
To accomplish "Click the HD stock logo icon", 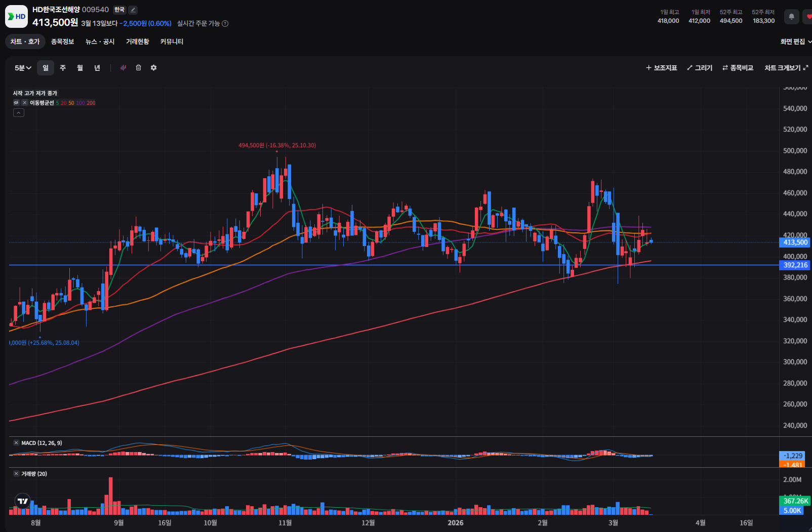I will [16, 16].
